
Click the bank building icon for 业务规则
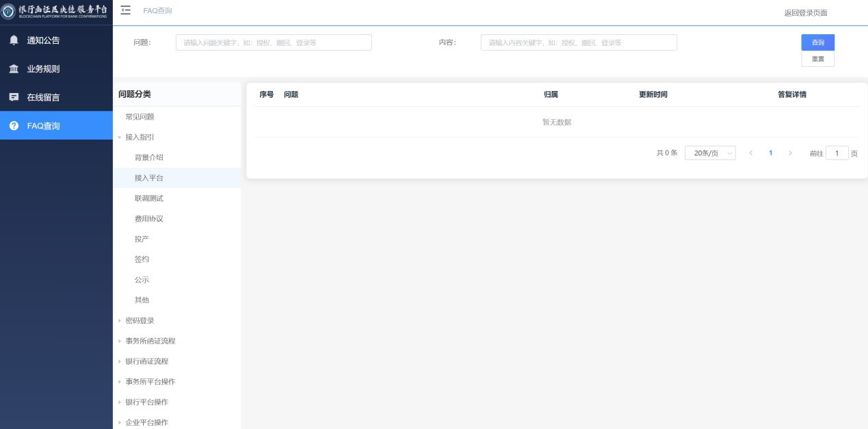point(14,69)
